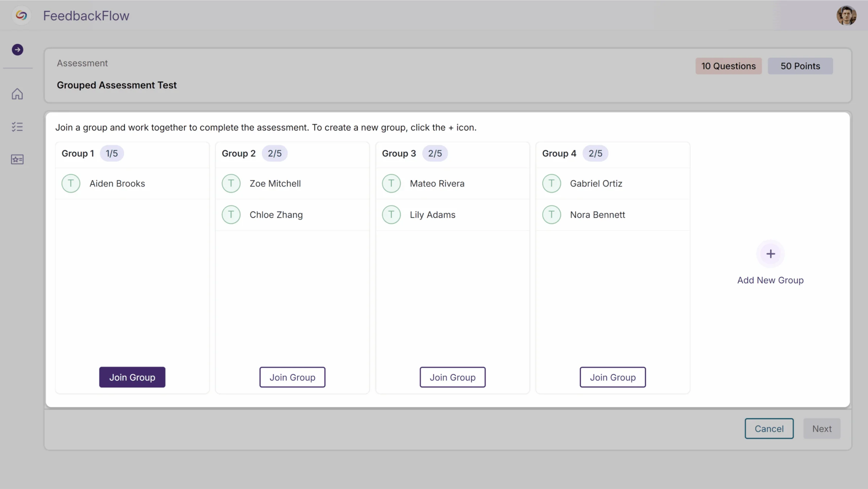Viewport: 868px width, 489px height.
Task: Click the 50 Points badge
Action: 800,66
